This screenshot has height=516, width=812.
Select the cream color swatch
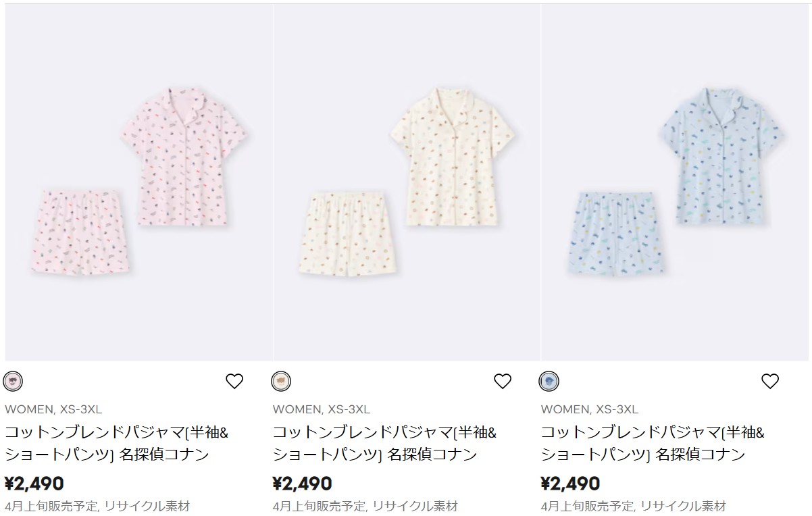click(x=281, y=382)
